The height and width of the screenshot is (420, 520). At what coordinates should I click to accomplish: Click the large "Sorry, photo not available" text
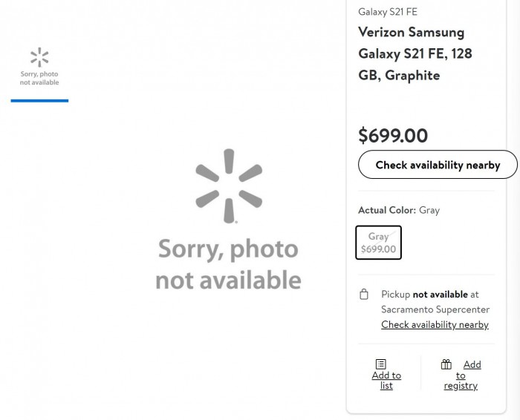(x=228, y=264)
